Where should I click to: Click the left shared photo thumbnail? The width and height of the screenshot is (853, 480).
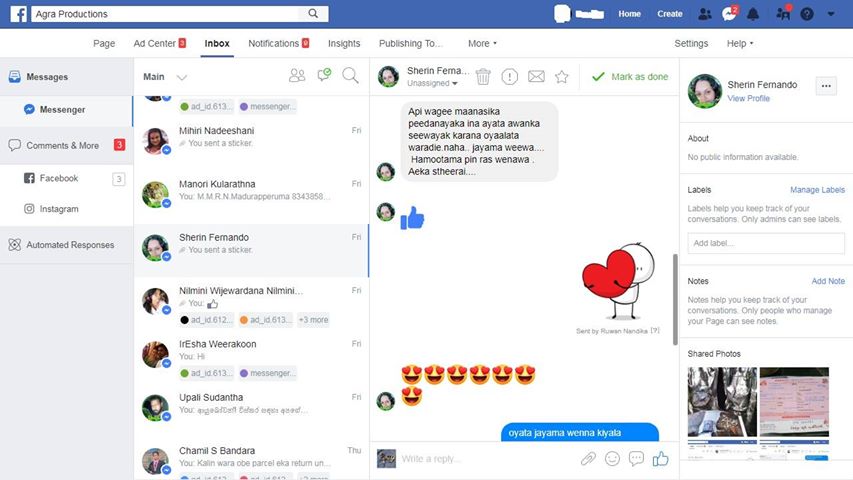(x=722, y=402)
